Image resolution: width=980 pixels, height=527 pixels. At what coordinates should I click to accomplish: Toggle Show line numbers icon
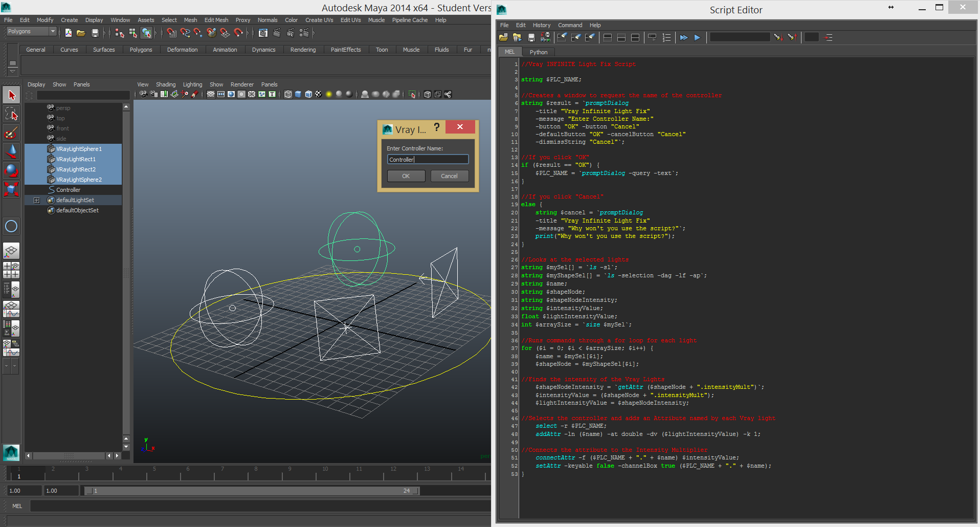pyautogui.click(x=666, y=37)
